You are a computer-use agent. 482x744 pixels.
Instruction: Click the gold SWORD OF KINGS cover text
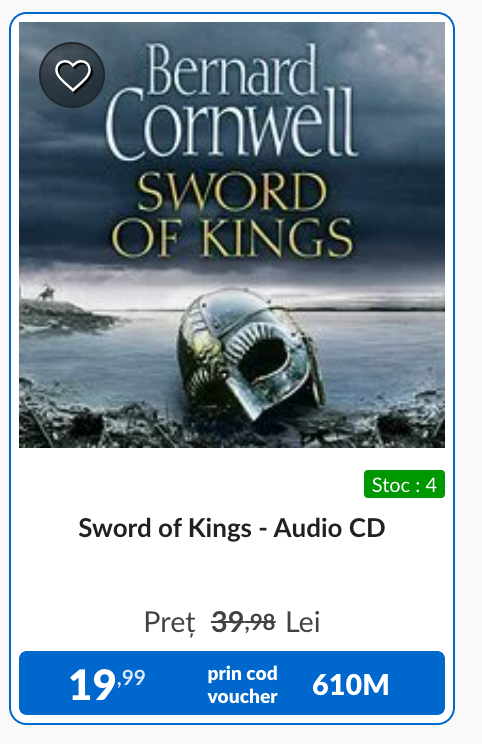coord(232,215)
